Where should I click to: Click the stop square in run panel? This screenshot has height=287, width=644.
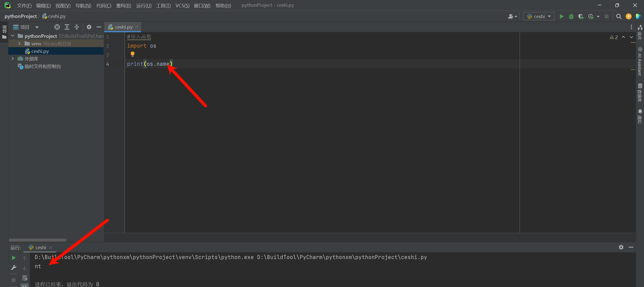coord(14,280)
